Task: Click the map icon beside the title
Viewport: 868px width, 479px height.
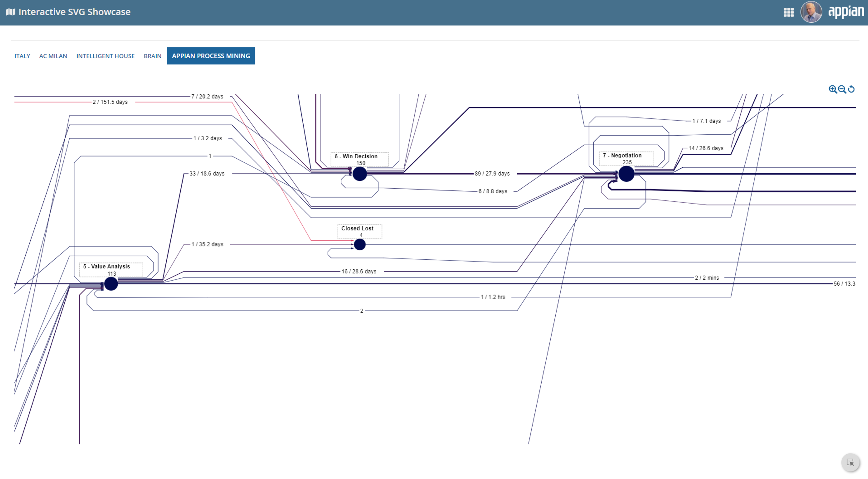Action: click(x=11, y=12)
